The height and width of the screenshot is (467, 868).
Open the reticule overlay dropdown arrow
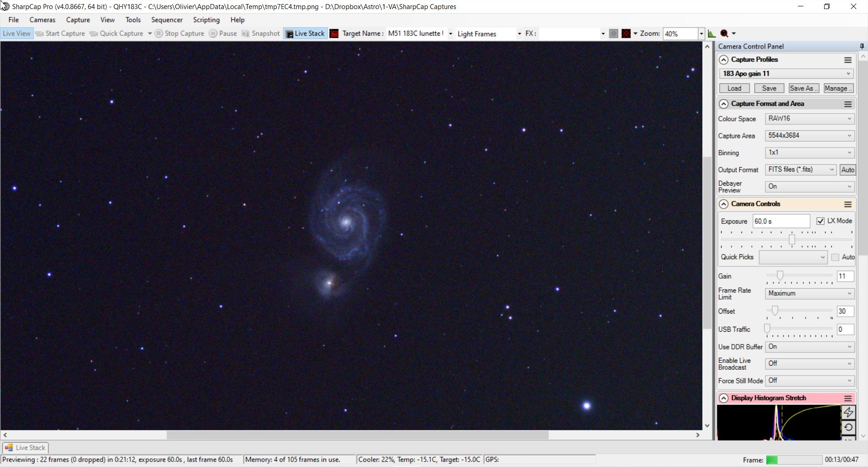coord(635,33)
